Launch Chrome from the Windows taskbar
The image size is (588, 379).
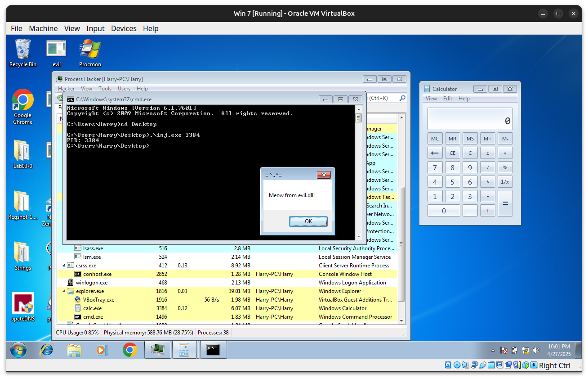click(129, 350)
